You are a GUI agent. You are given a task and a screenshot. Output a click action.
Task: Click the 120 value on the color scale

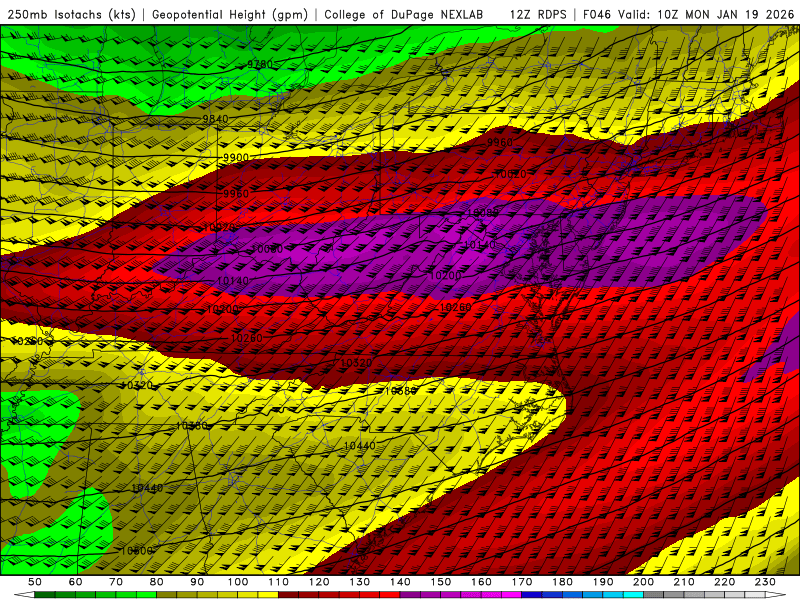[x=319, y=582]
